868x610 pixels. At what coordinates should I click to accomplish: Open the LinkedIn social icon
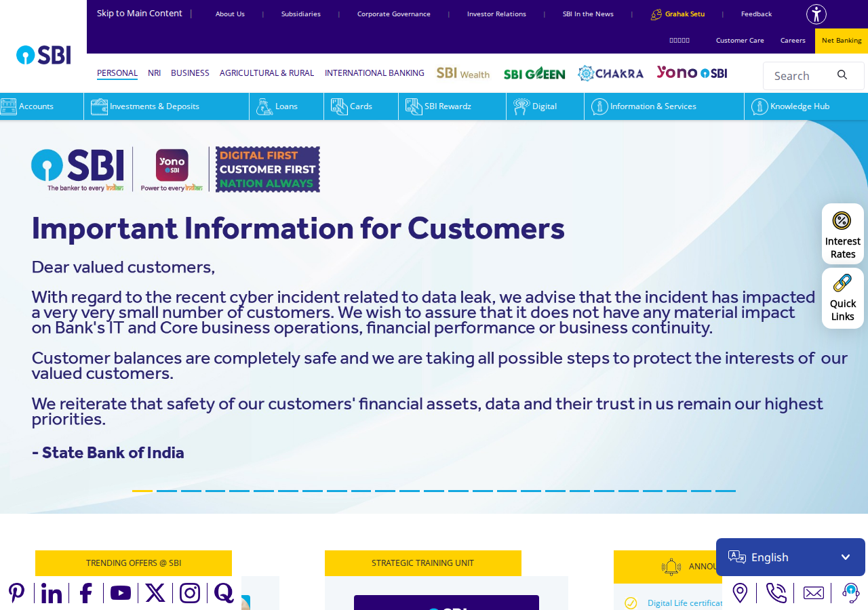52,593
